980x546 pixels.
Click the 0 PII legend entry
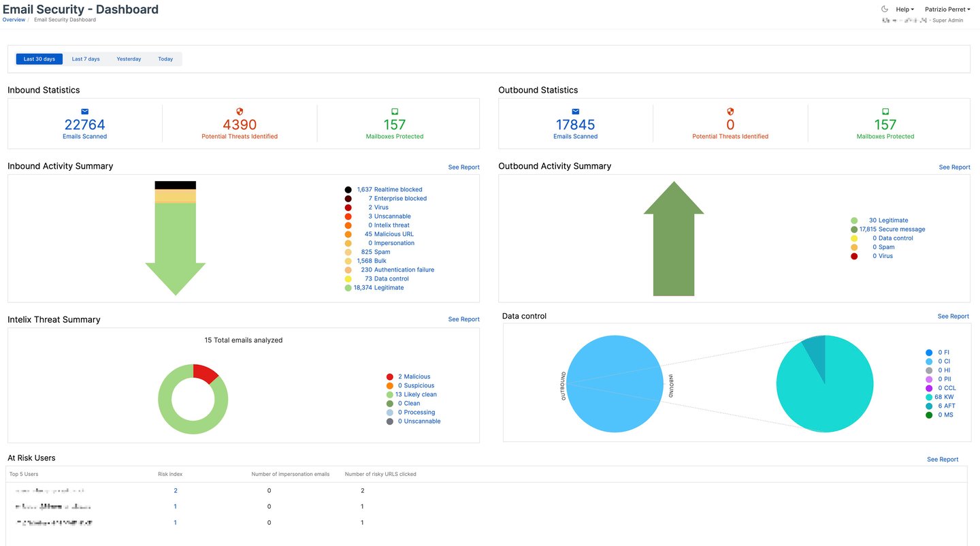945,379
